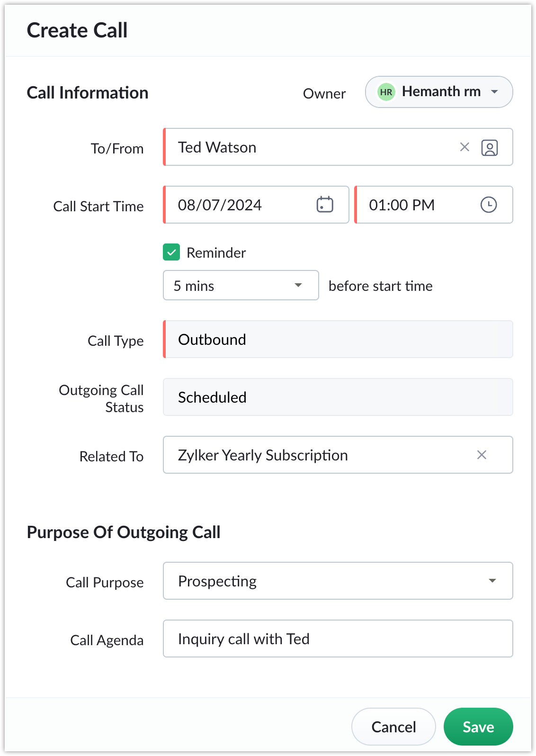Image resolution: width=536 pixels, height=756 pixels.
Task: Save the new call
Action: [478, 727]
